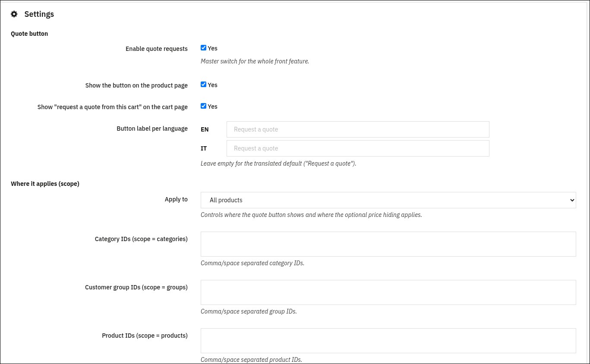Click the Enable quote requests label
590x364 pixels.
click(x=157, y=49)
